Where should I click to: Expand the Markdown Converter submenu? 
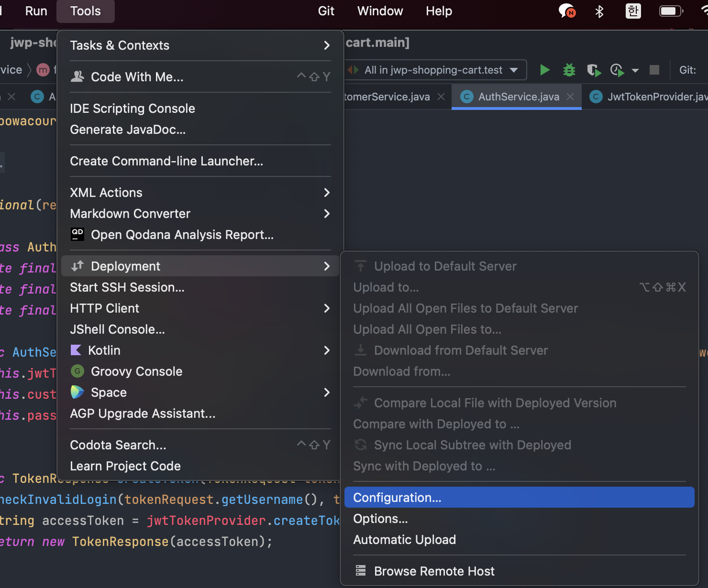(200, 214)
